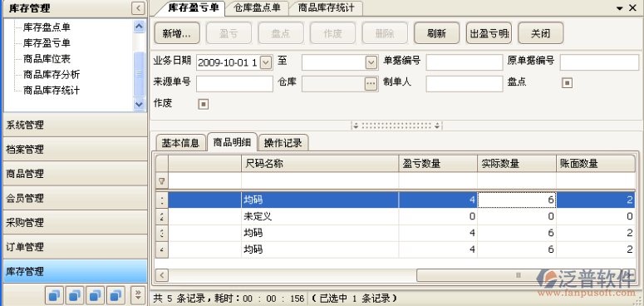
Task: Click the 单据编号 input field
Action: tap(465, 62)
